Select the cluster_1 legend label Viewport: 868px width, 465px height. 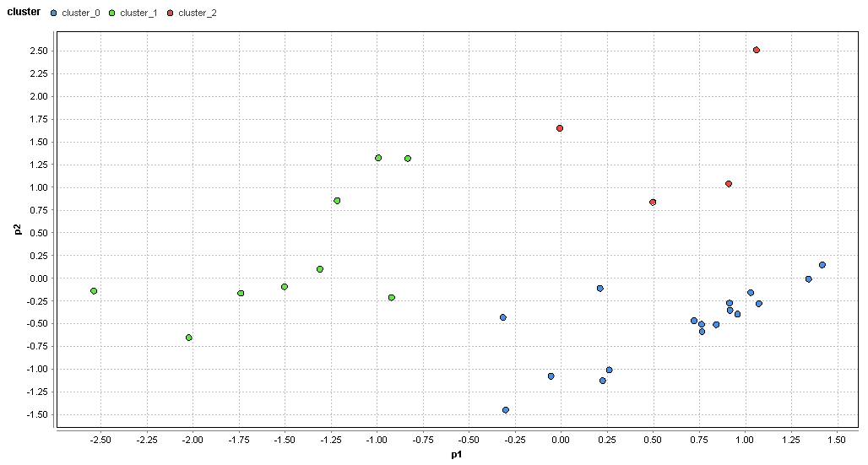point(139,13)
